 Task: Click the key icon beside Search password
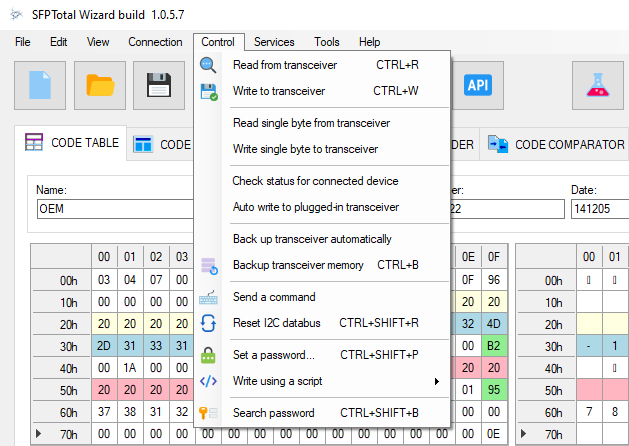point(208,413)
